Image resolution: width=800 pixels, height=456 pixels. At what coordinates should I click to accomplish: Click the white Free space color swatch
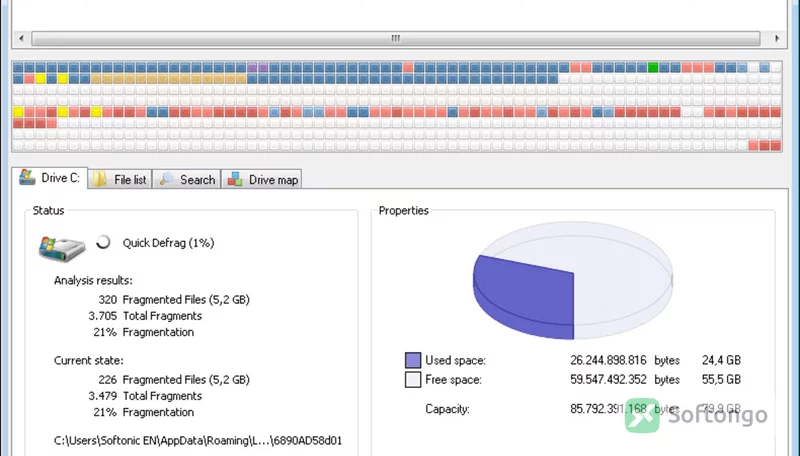coord(413,379)
